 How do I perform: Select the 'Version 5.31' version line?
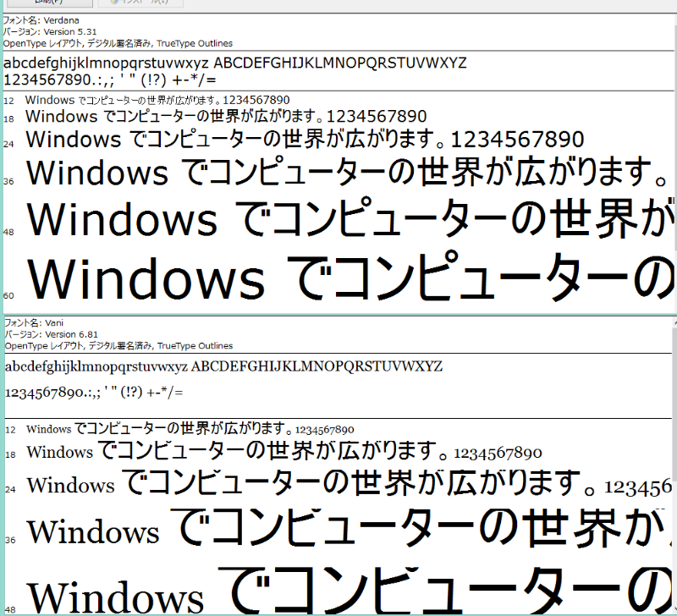point(50,32)
